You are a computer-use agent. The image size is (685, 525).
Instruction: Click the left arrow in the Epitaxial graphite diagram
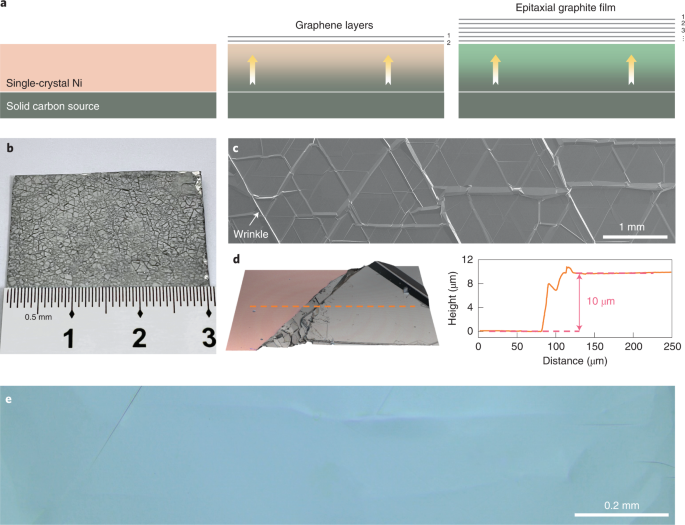click(x=494, y=70)
